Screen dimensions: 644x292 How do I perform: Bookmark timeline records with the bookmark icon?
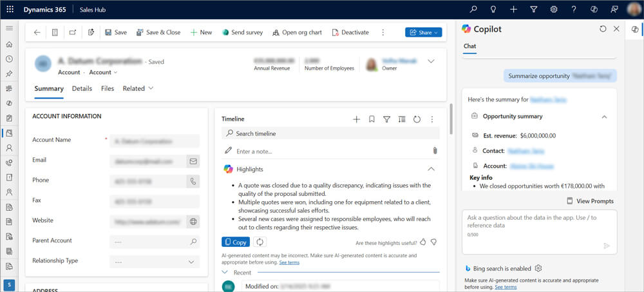(372, 119)
